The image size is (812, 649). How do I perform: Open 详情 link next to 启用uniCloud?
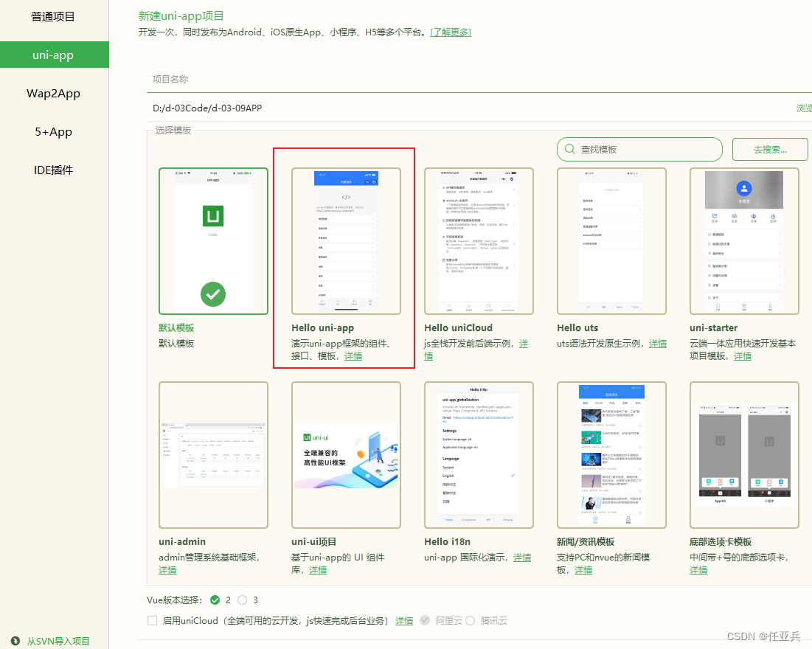pyautogui.click(x=404, y=621)
